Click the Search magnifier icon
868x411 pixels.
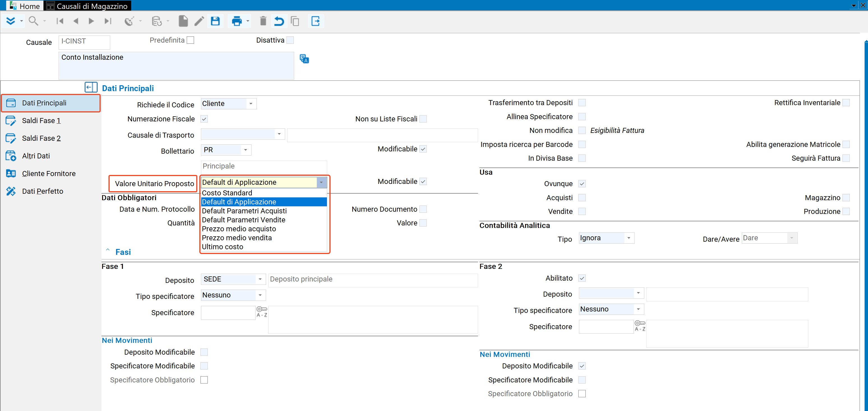33,21
